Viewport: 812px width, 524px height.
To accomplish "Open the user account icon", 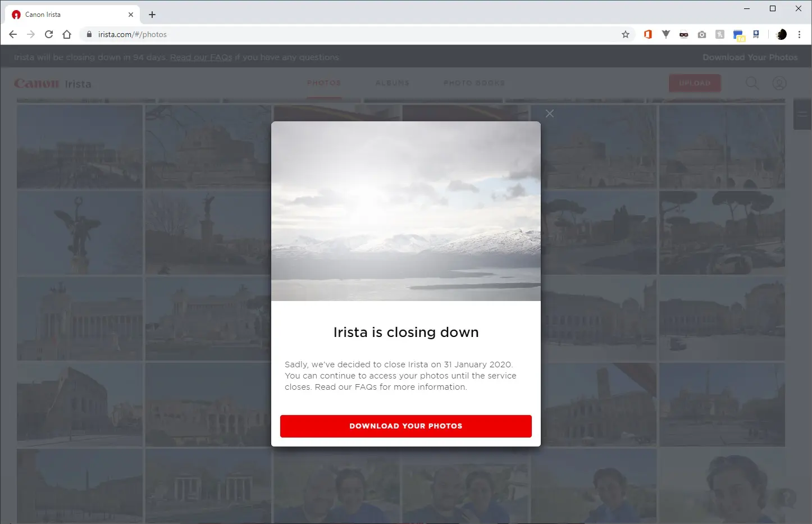I will 779,83.
